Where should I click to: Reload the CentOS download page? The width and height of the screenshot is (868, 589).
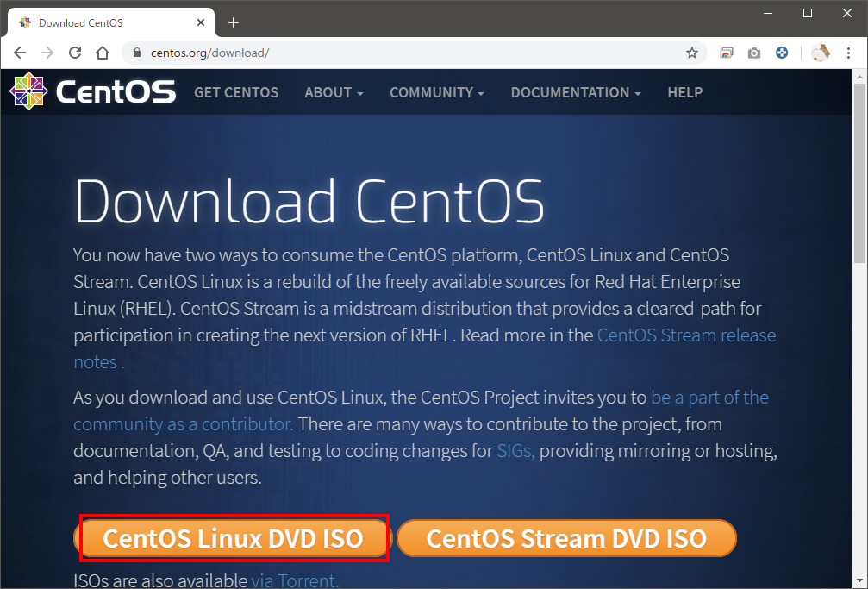coord(75,53)
